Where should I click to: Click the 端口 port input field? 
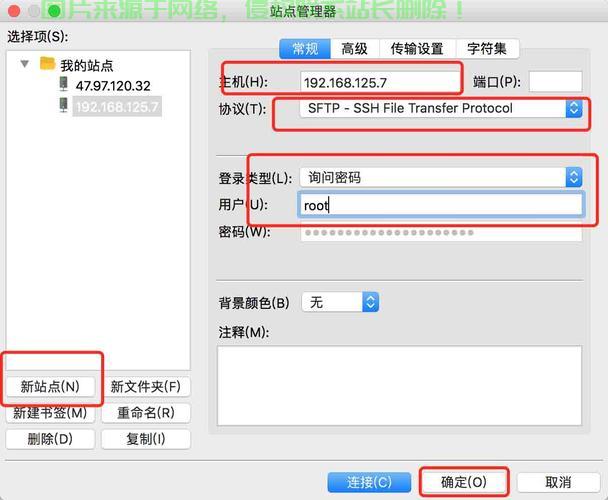(x=555, y=82)
